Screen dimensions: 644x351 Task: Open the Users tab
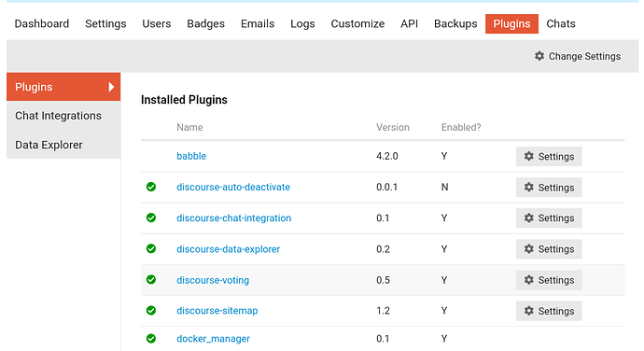tap(157, 24)
